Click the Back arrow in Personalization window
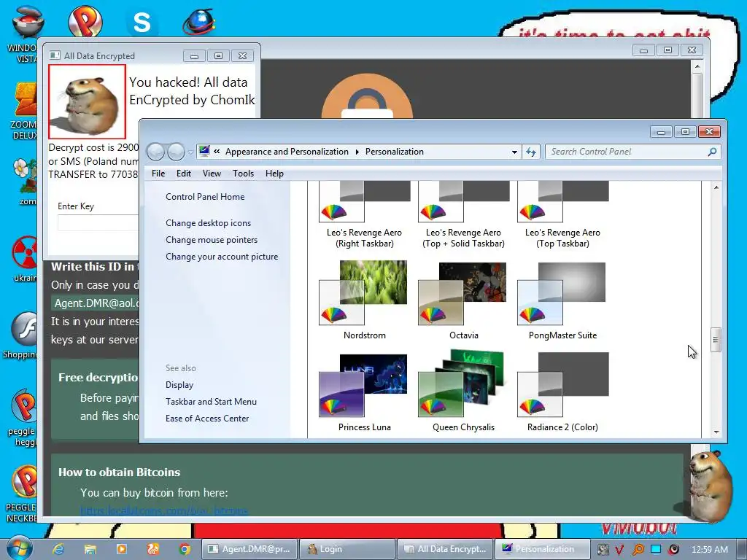 (x=155, y=152)
